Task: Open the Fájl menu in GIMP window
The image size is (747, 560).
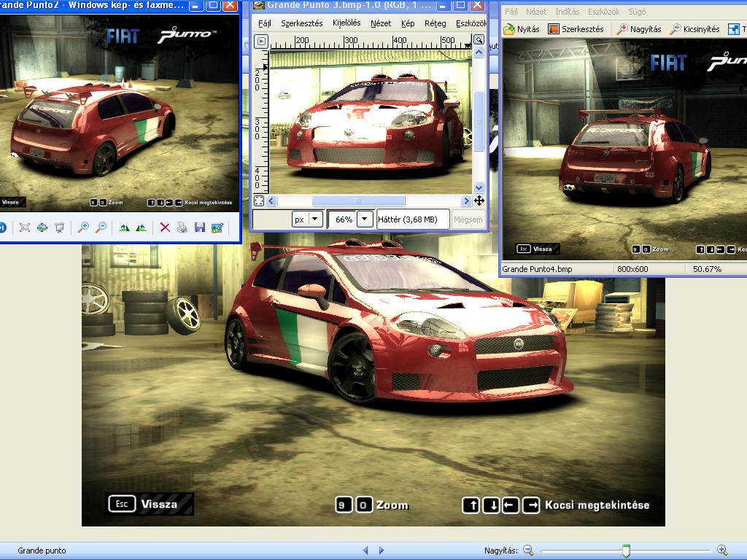Action: point(264,23)
